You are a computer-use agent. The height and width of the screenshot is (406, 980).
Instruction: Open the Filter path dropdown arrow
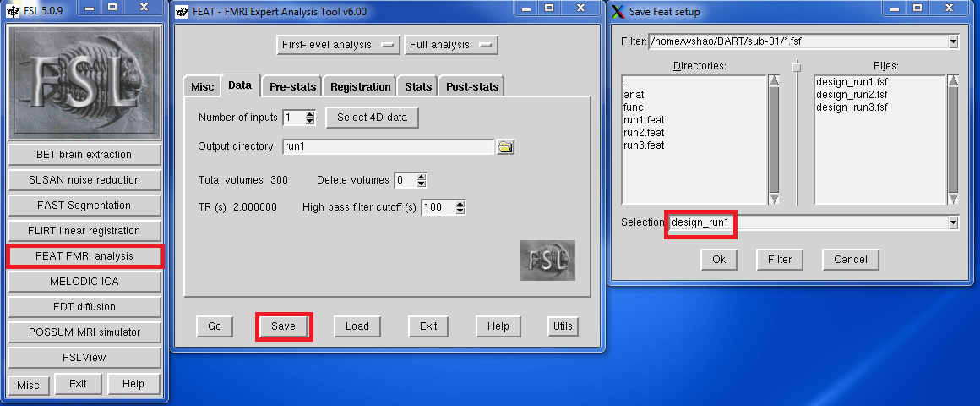pyautogui.click(x=953, y=42)
